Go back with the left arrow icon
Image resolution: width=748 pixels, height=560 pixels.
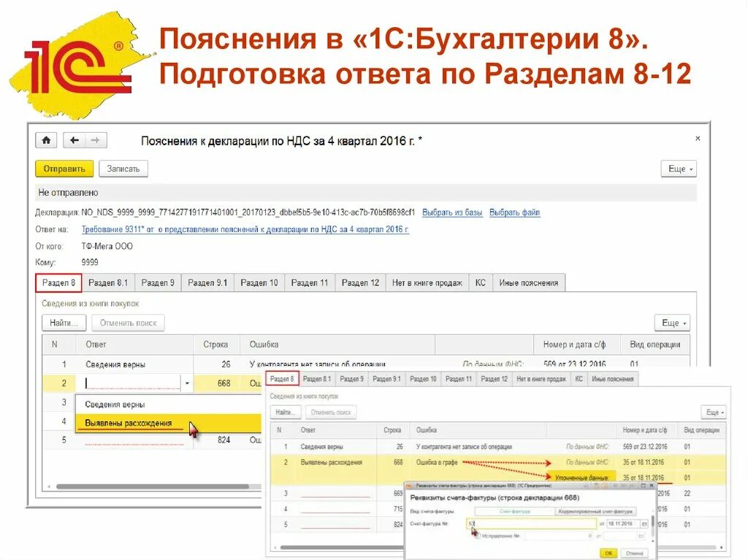pos(74,140)
